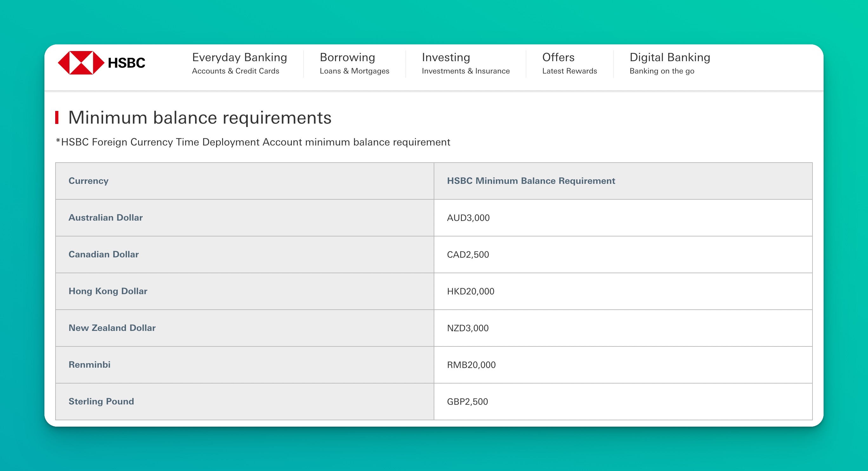The height and width of the screenshot is (471, 868).
Task: Click Investments & Insurance subtitle
Action: click(x=466, y=71)
